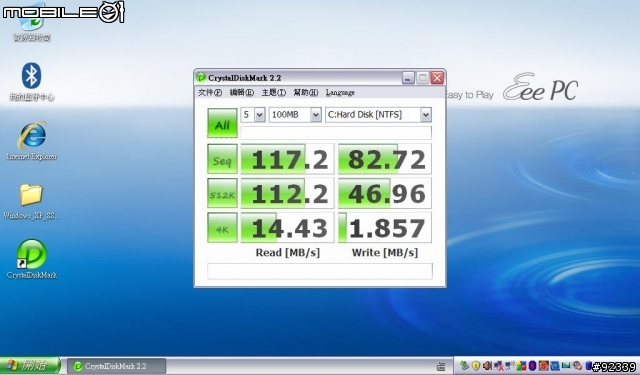Click CrystalDiskMark title bar app icon
640x375 pixels.
coord(201,77)
